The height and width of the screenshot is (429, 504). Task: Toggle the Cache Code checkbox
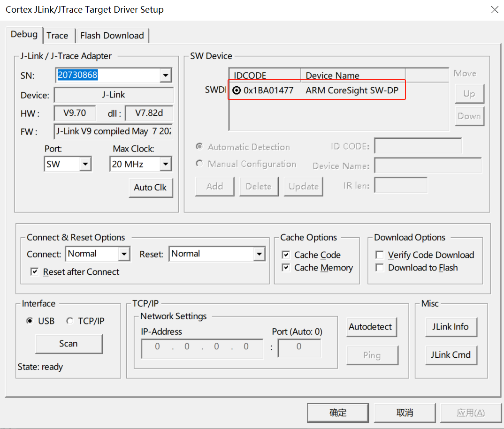(286, 255)
